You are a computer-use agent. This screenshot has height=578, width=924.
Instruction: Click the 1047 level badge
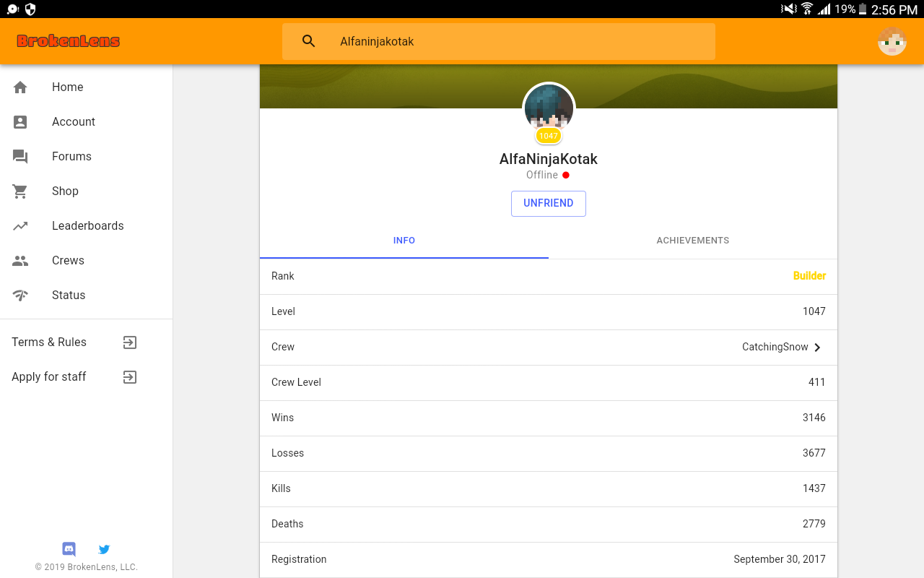(549, 136)
